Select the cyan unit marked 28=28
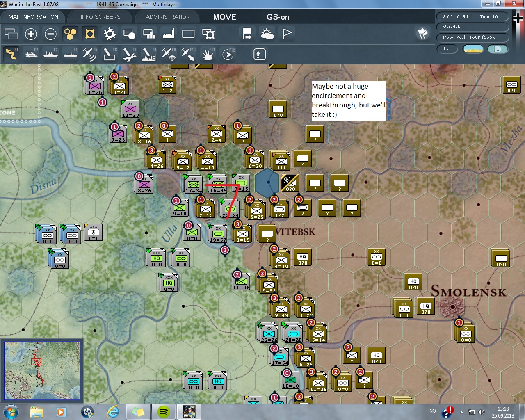This screenshot has width=525, height=420. click(x=293, y=333)
